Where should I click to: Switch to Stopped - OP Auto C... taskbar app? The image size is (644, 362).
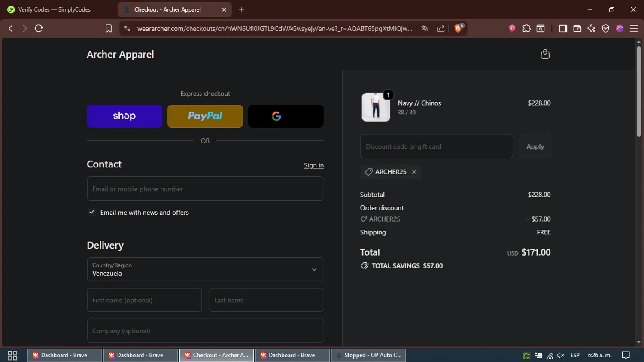click(x=368, y=355)
